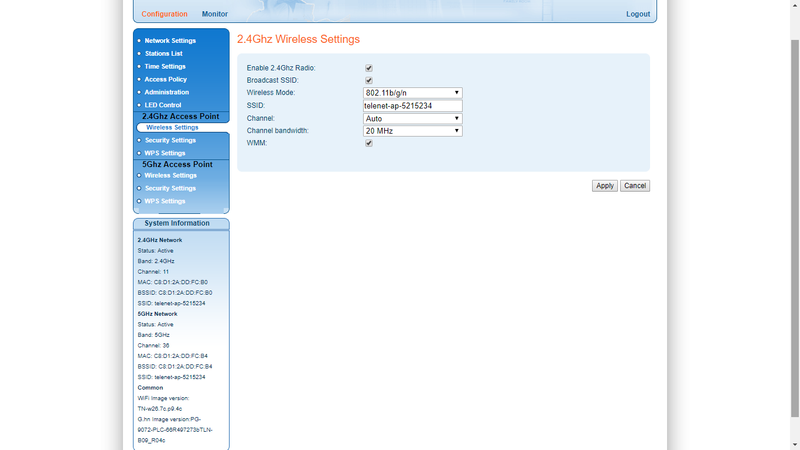Switch to the Monitor tab
The height and width of the screenshot is (450, 800).
[x=214, y=14]
